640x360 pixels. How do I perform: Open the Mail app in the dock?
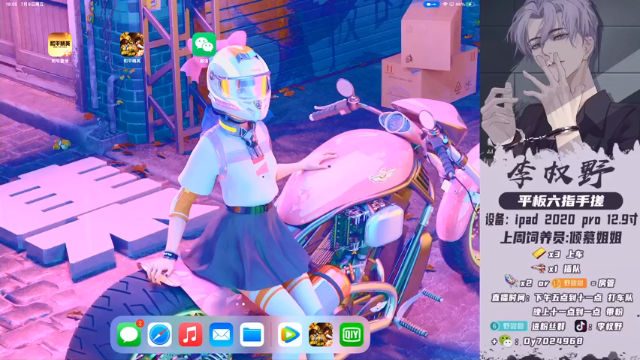(221, 334)
